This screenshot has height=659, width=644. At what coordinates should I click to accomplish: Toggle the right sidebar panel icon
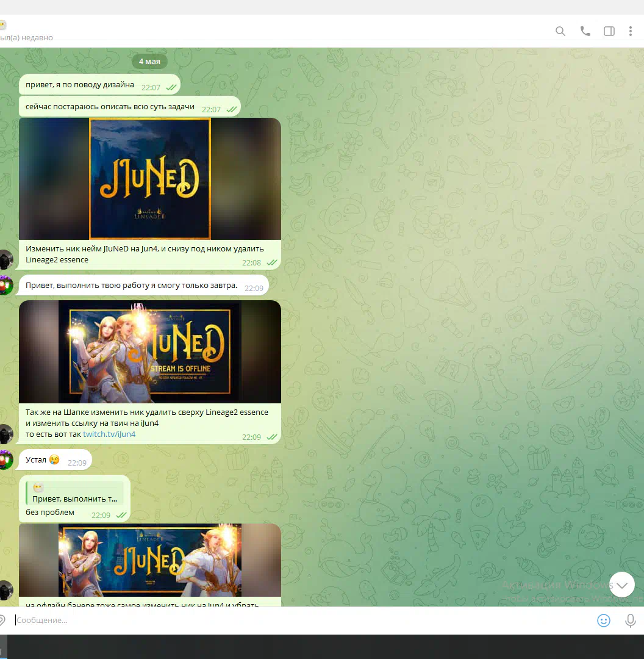click(609, 31)
